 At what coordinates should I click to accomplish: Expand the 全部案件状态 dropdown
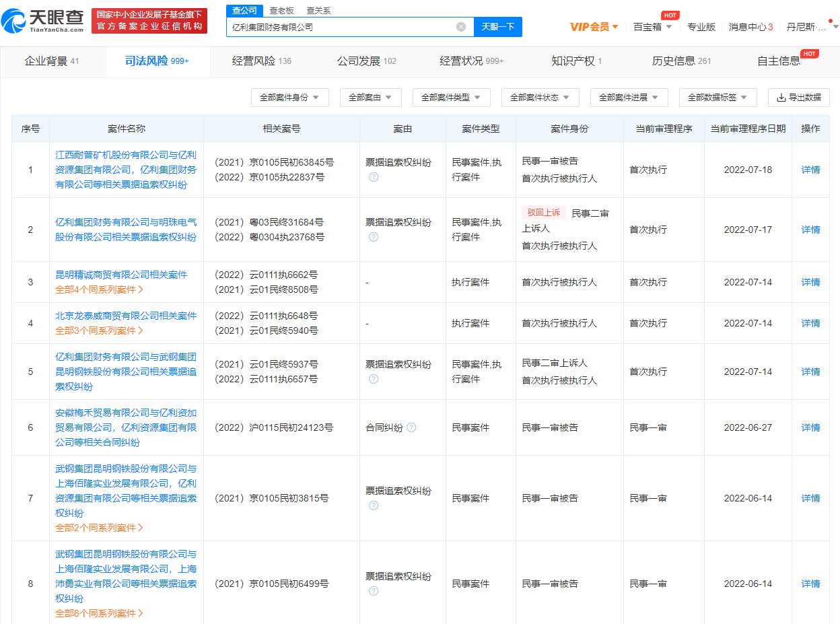pos(540,98)
